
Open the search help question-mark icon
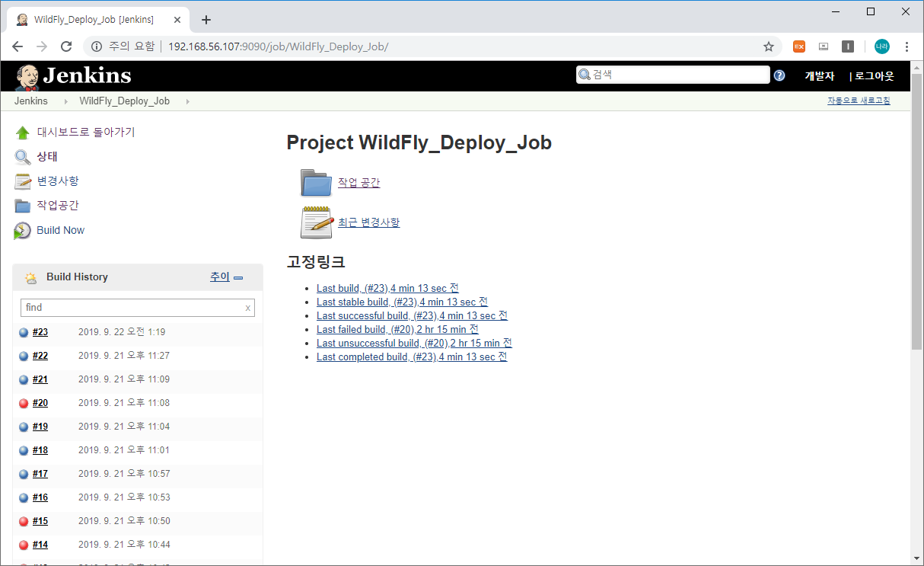779,75
